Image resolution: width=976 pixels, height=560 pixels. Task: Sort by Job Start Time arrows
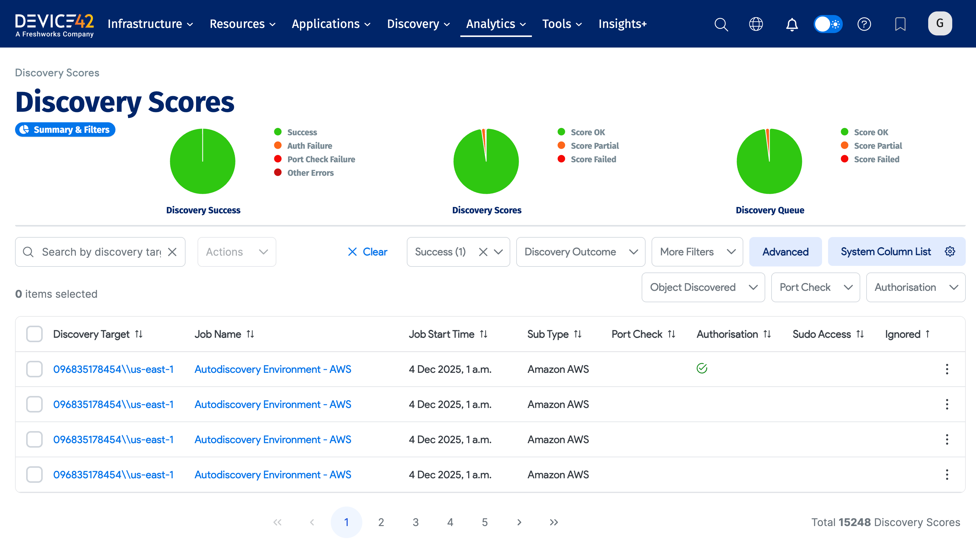coord(484,334)
